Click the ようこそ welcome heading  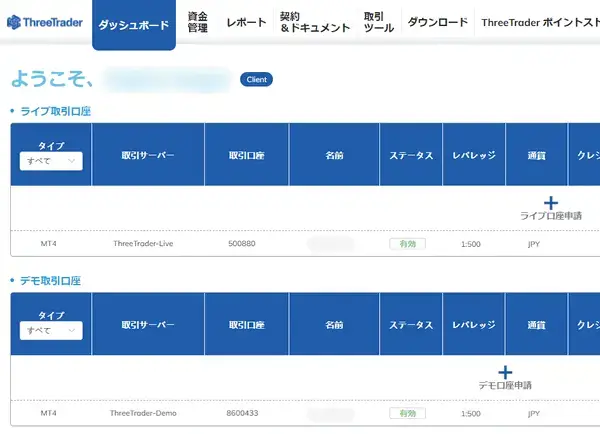[x=52, y=79]
